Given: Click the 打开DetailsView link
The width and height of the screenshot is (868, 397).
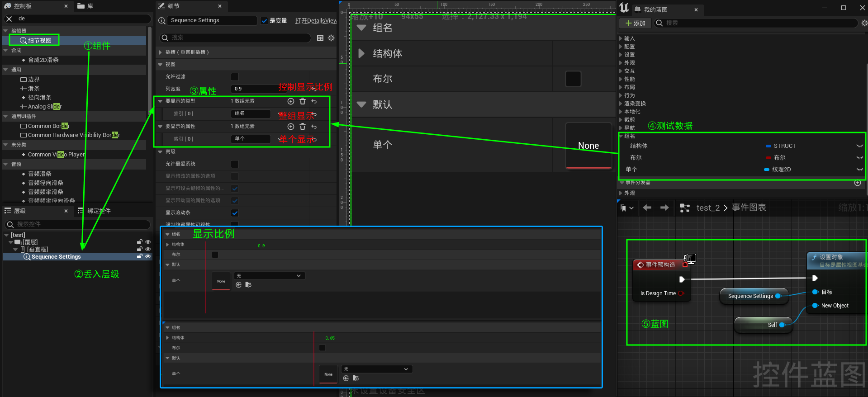Looking at the screenshot, I should (x=316, y=21).
